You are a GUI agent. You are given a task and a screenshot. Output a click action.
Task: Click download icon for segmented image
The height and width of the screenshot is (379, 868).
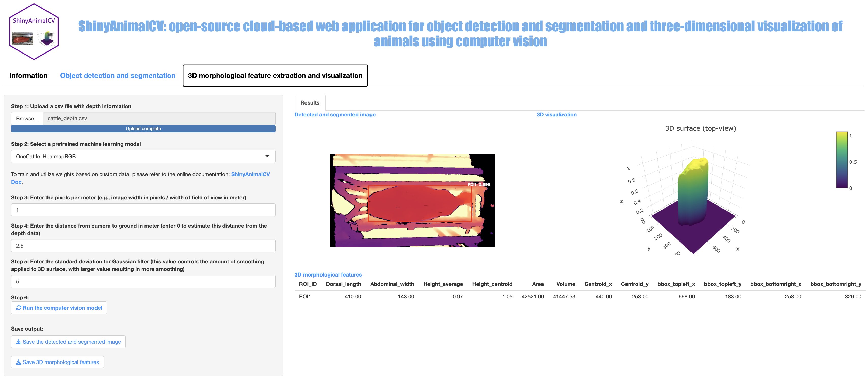coord(19,342)
